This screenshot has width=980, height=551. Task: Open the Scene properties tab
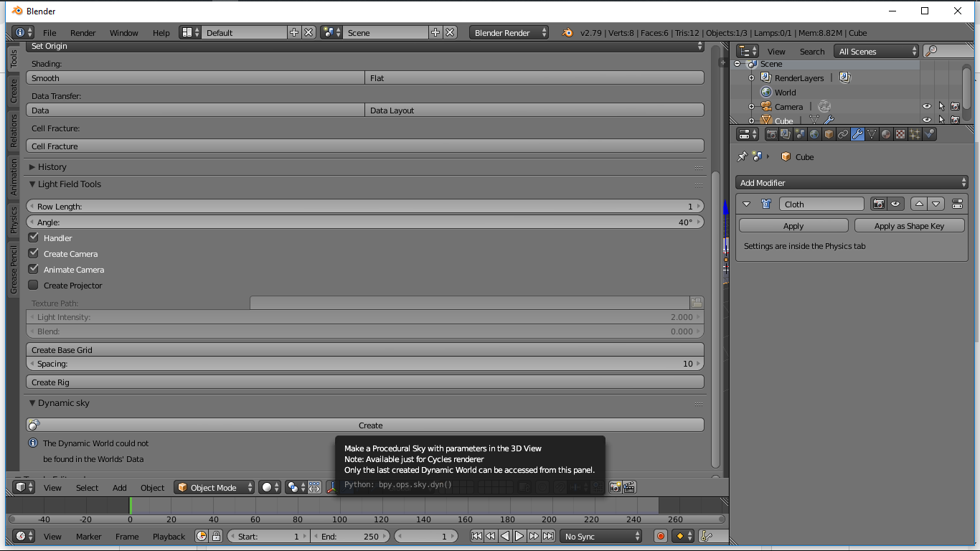801,134
